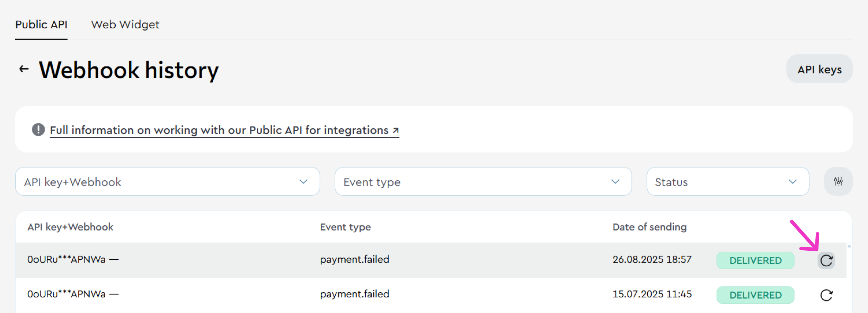Expand the Status filter dropdown

point(728,181)
